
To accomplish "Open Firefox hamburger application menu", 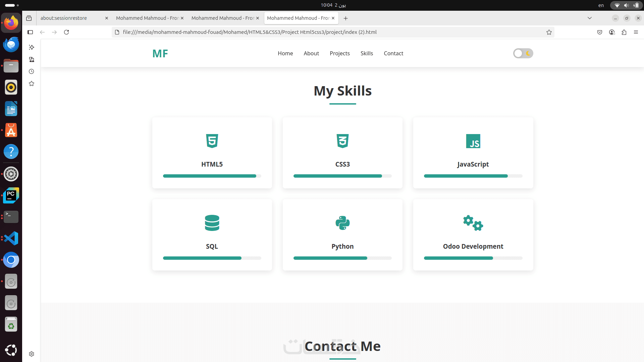I will click(x=636, y=32).
